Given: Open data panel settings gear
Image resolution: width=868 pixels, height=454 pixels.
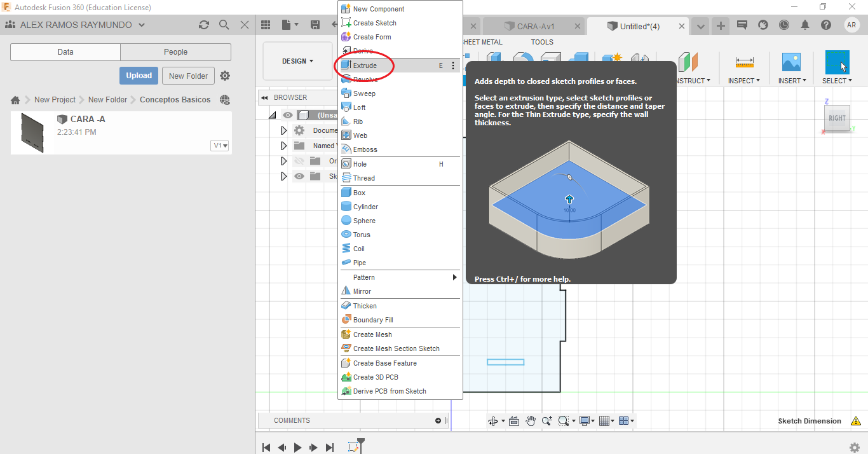Looking at the screenshot, I should tap(225, 76).
